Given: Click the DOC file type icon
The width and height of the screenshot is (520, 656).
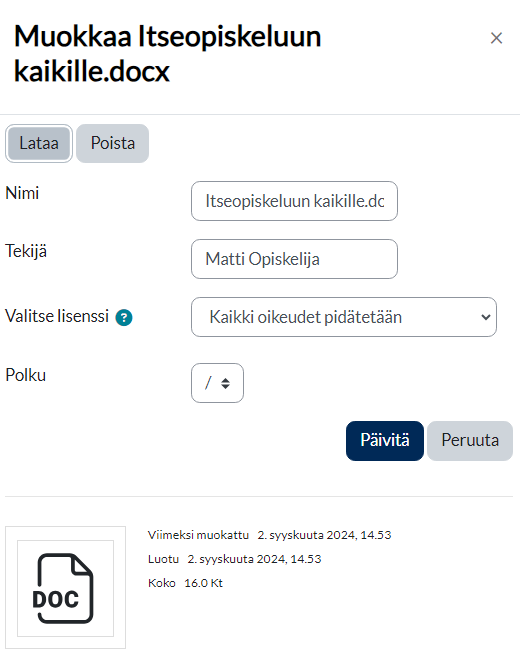Looking at the screenshot, I should (x=65, y=588).
